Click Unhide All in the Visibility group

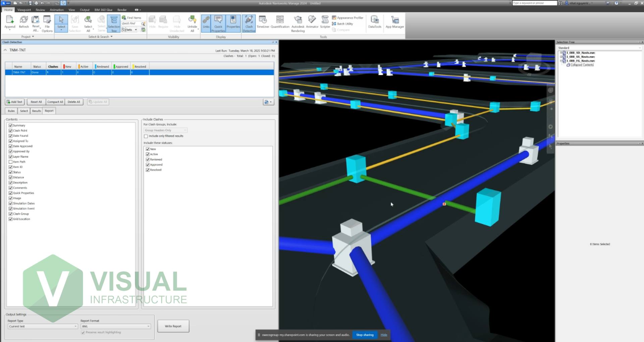[x=192, y=23]
